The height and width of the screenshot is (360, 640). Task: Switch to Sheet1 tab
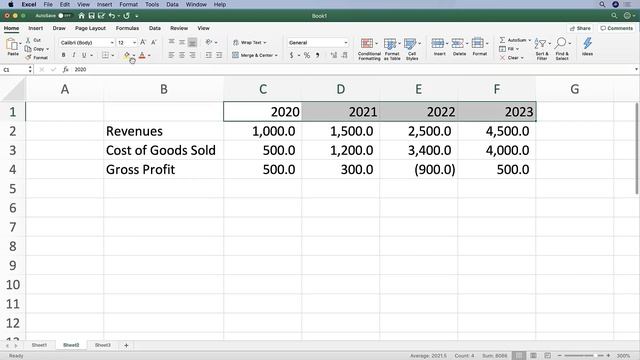tap(39, 345)
